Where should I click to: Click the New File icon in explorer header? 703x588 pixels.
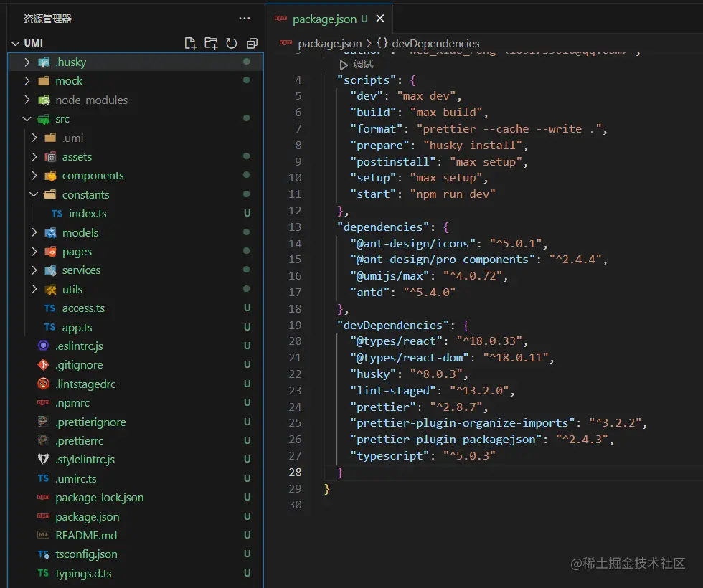191,43
